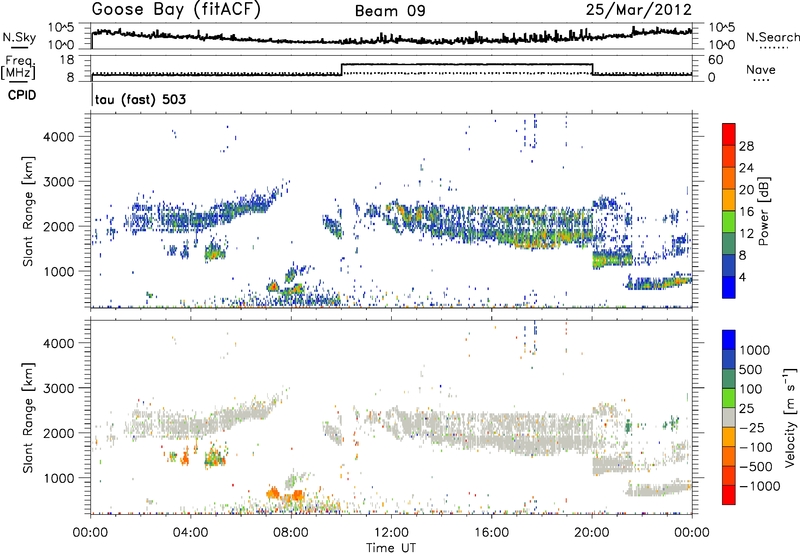The image size is (800, 554).
Task: Click the "Velocity [m s-1]" colorbar title
Action: pos(790,417)
